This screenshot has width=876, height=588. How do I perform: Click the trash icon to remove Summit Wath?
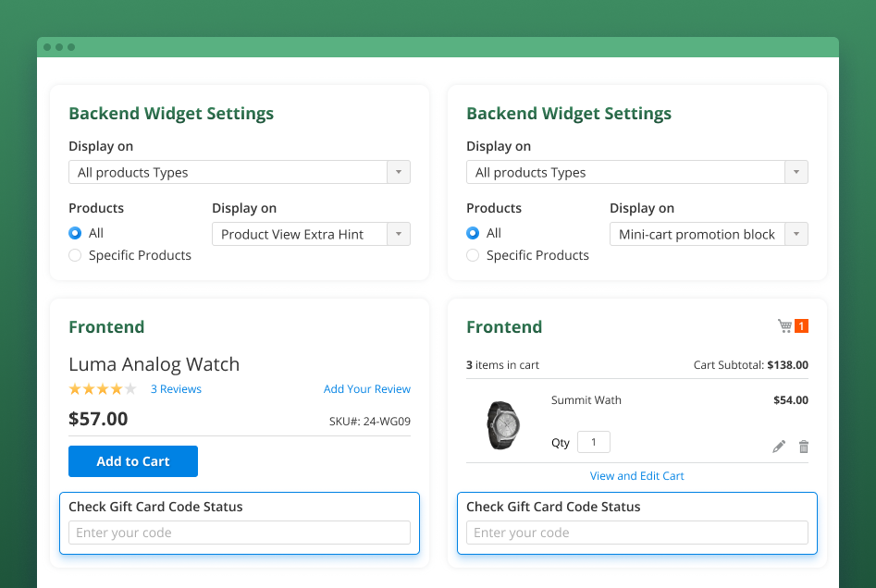(x=803, y=446)
